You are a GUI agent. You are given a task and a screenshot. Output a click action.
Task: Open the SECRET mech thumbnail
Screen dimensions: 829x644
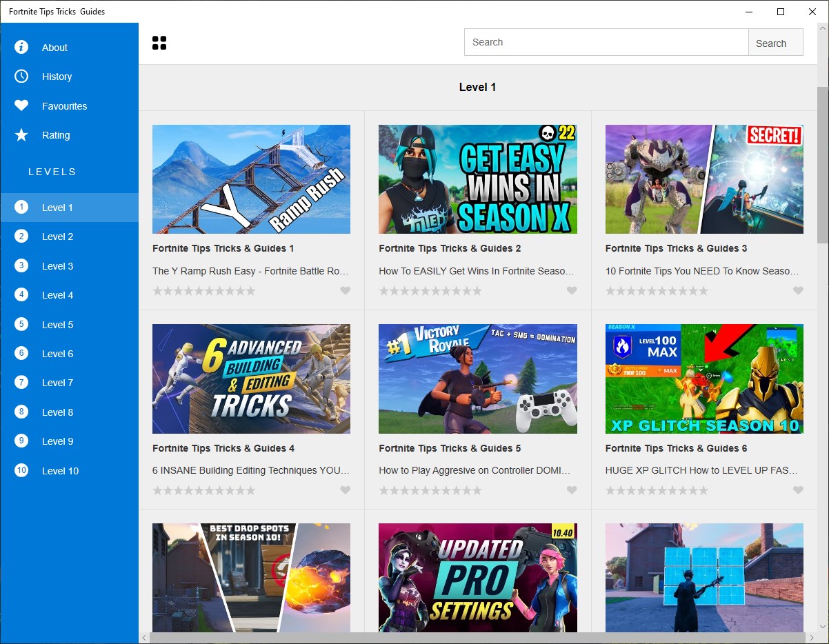point(704,179)
